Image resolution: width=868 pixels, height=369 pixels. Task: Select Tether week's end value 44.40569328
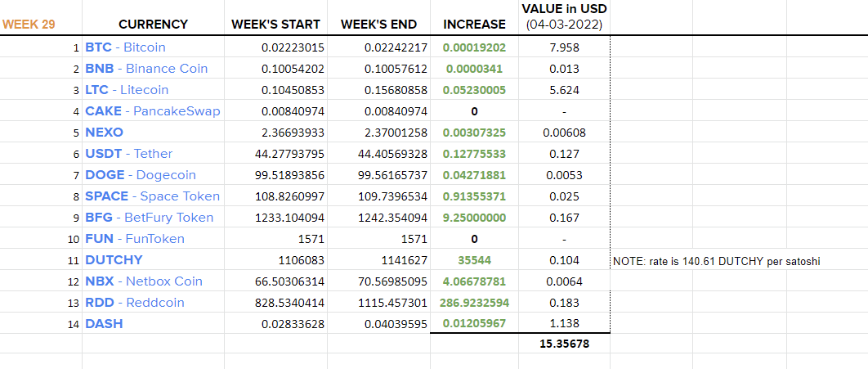392,154
